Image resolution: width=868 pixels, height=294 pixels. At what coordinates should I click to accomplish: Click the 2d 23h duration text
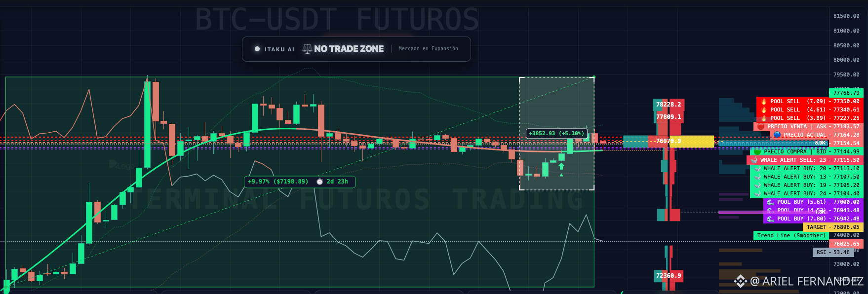(337, 182)
